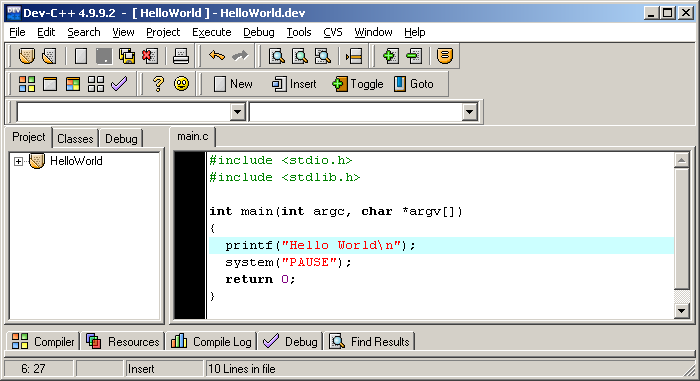Image resolution: width=700 pixels, height=381 pixels.
Task: Open the Edit menu
Action: 46,32
